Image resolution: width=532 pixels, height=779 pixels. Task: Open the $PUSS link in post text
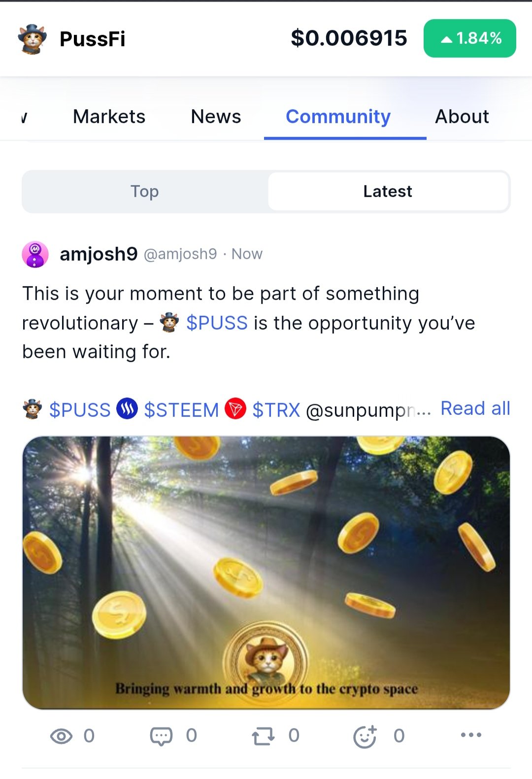pos(217,323)
